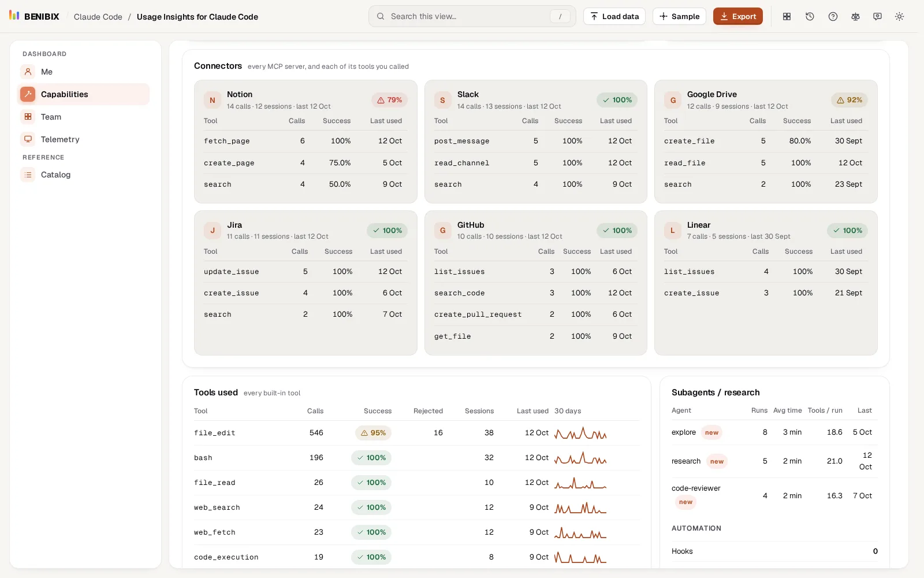Click the bash tool row name
This screenshot has height=578, width=924.
(203, 458)
